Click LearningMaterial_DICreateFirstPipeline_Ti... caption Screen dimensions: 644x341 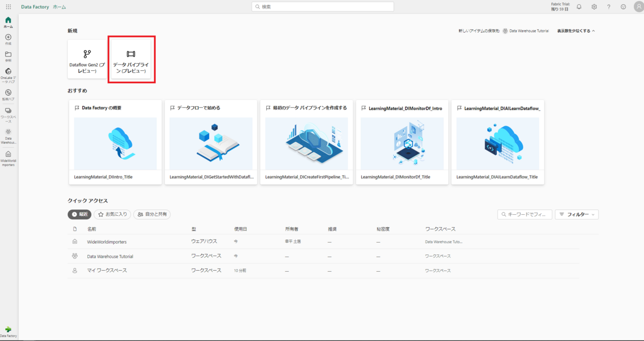[x=307, y=177]
